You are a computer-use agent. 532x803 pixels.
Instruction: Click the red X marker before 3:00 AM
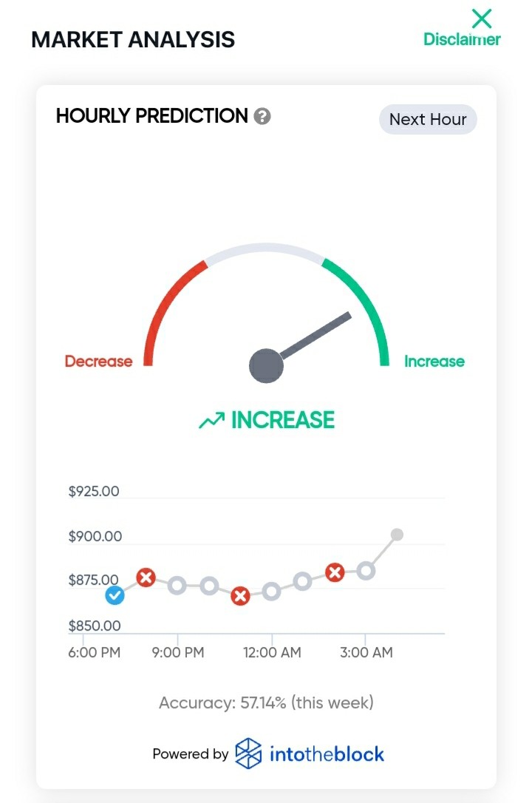335,572
